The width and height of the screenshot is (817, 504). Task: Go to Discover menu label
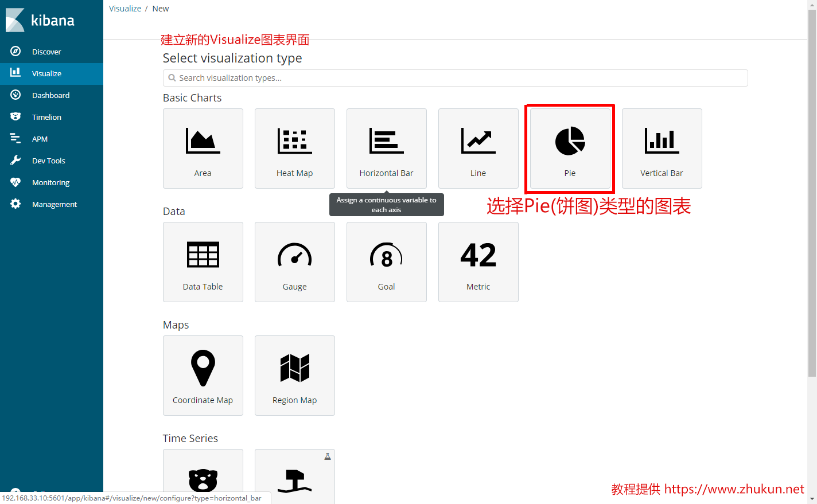pos(46,52)
